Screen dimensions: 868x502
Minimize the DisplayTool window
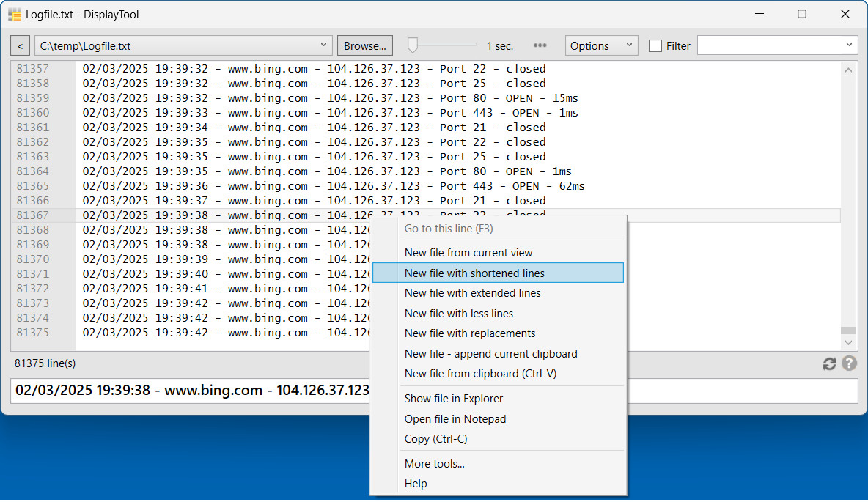759,15
